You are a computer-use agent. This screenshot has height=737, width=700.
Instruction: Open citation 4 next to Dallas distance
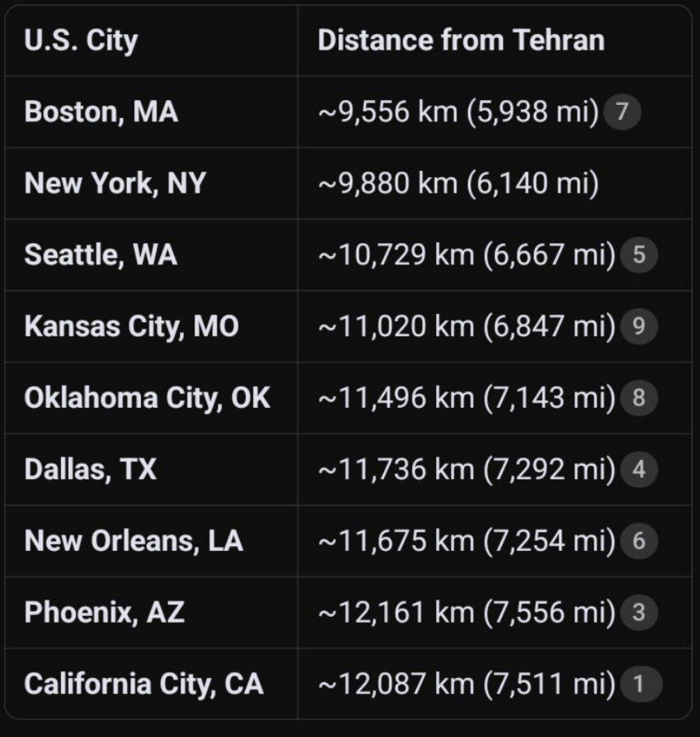[639, 470]
